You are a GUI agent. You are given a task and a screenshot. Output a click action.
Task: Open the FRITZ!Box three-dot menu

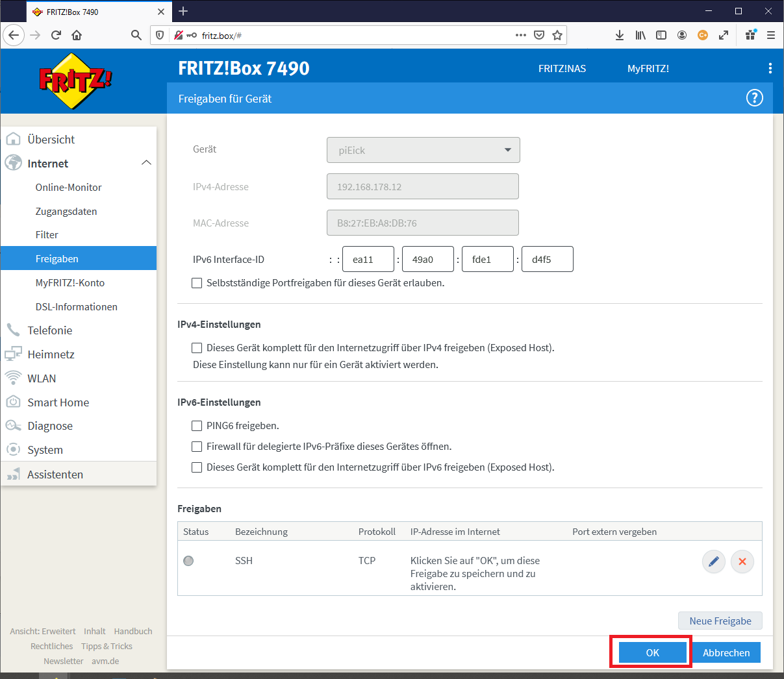(770, 68)
